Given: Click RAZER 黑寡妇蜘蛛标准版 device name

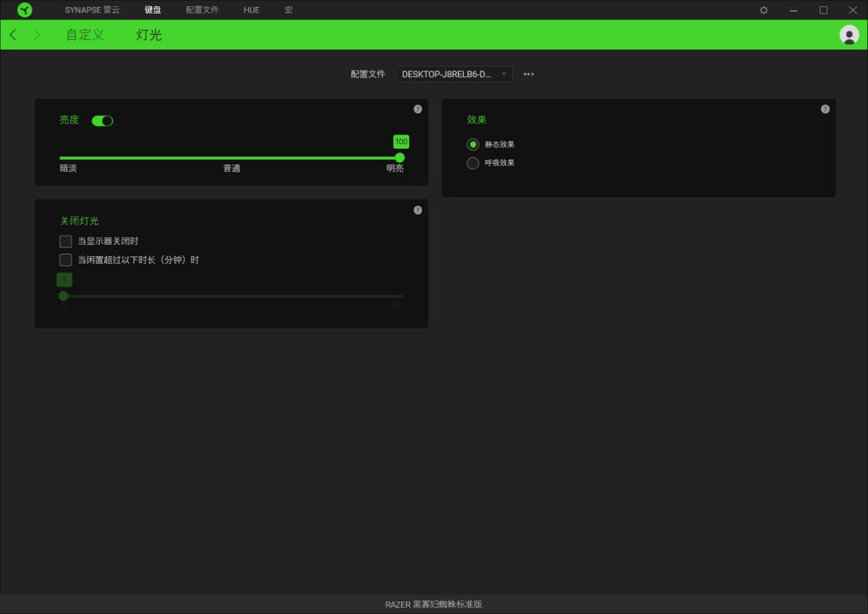Looking at the screenshot, I should (434, 604).
